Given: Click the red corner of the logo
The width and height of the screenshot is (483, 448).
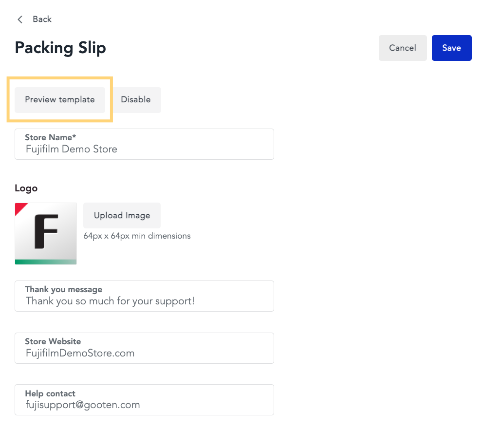Looking at the screenshot, I should (19, 207).
